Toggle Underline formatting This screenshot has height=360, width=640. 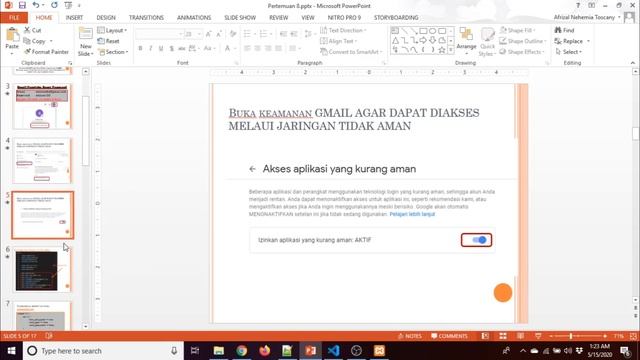pyautogui.click(x=161, y=49)
